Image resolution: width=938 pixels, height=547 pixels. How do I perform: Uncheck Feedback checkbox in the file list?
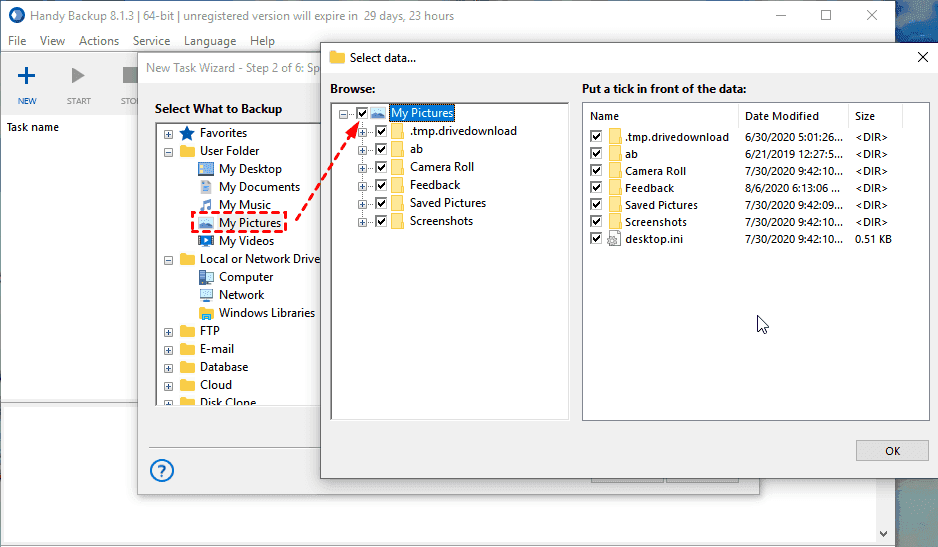click(596, 187)
